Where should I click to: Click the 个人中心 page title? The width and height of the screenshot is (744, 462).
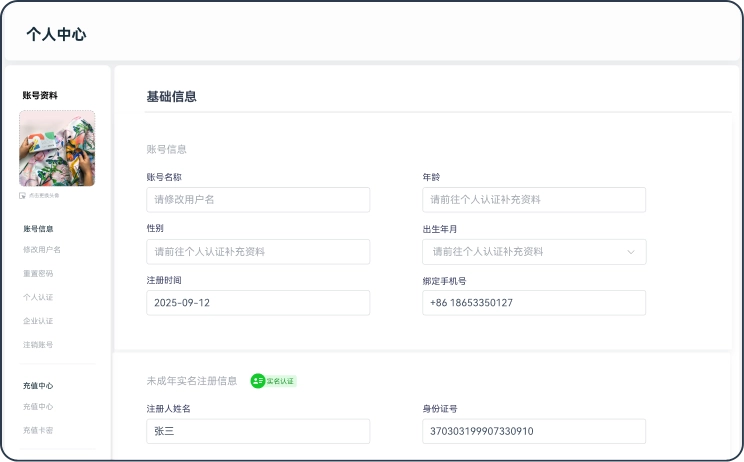click(x=56, y=34)
